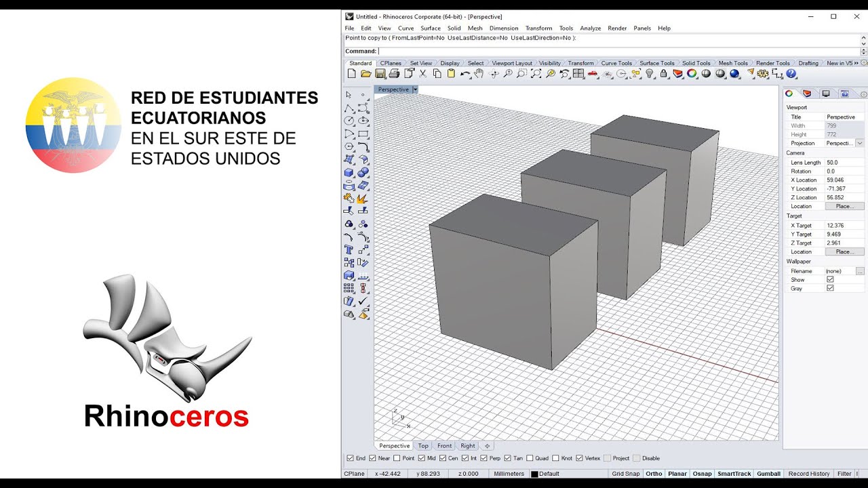Screen dimensions: 868x488
Task: Enable the Knot osnap checkbox
Action: [x=555, y=458]
